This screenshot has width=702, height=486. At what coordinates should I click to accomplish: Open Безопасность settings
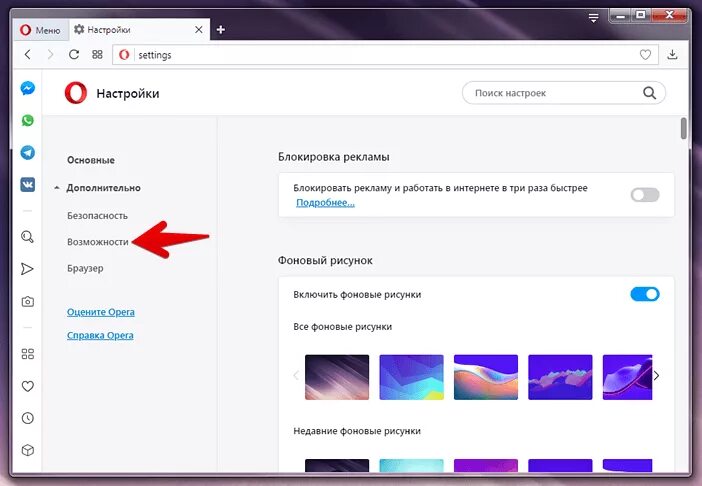tap(98, 216)
